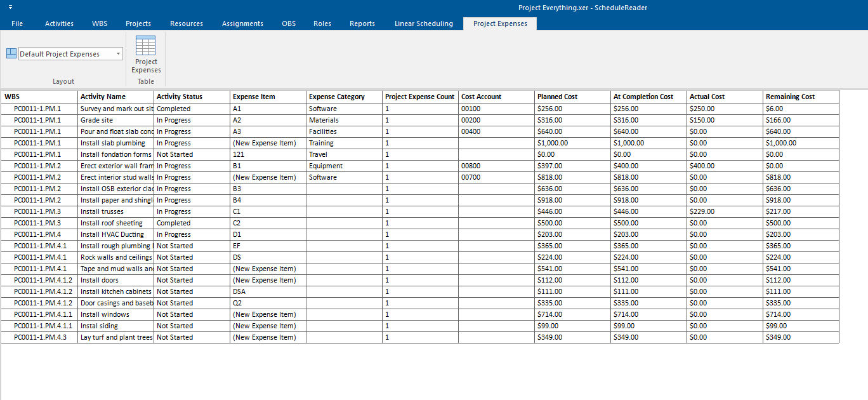868x400 pixels.
Task: Click the PC0011-1.PM.4.3 WBS cell
Action: [39, 337]
